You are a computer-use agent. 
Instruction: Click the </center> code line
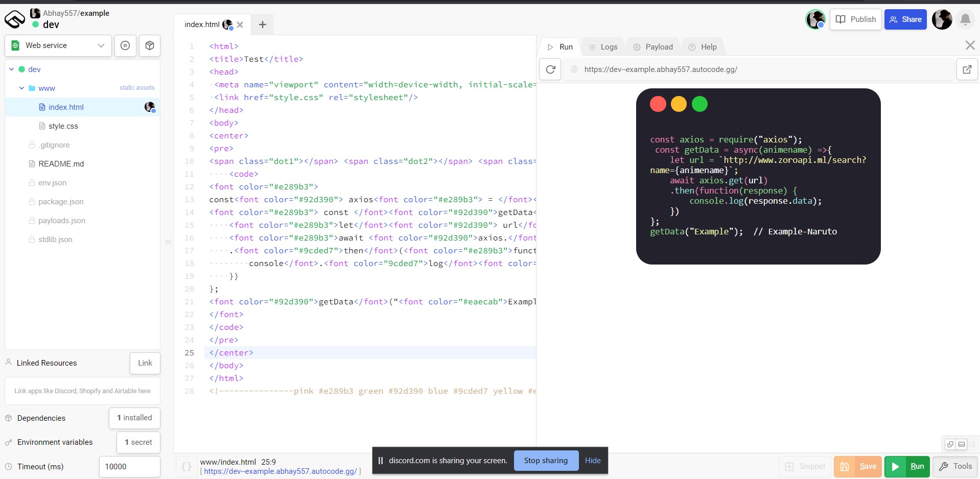coord(231,353)
